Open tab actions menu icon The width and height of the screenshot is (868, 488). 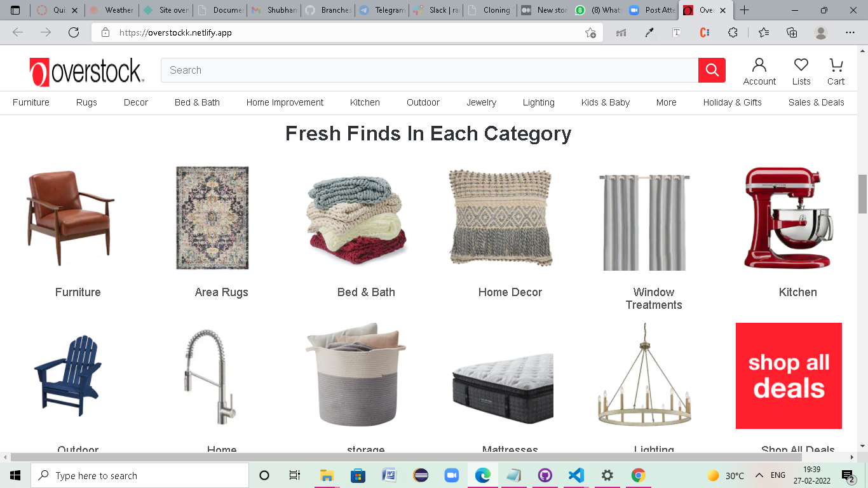(x=15, y=10)
